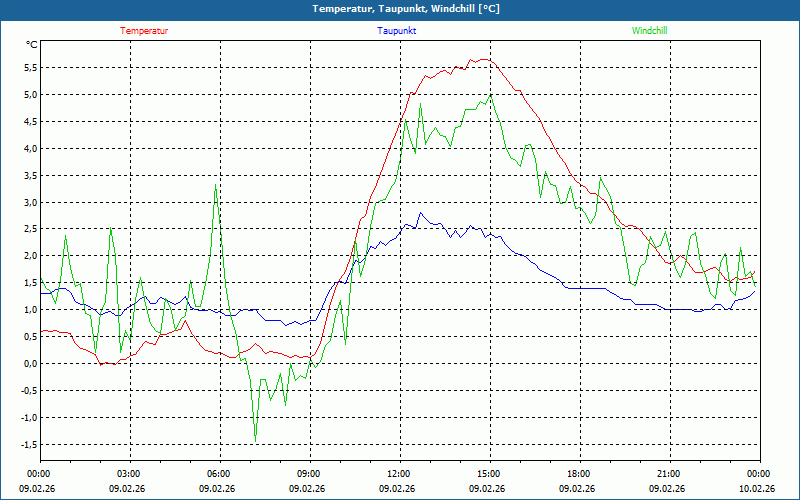Click the 06:00 time axis label

tap(219, 474)
